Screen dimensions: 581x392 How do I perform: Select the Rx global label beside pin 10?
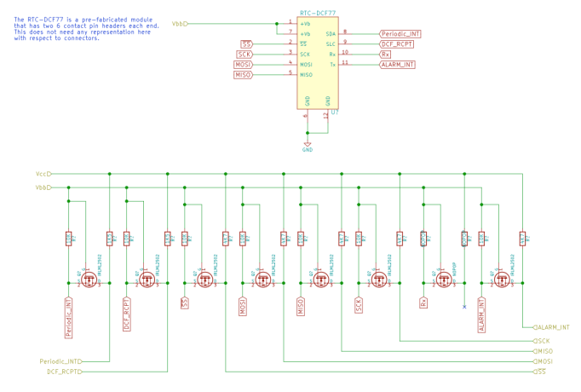click(x=385, y=54)
